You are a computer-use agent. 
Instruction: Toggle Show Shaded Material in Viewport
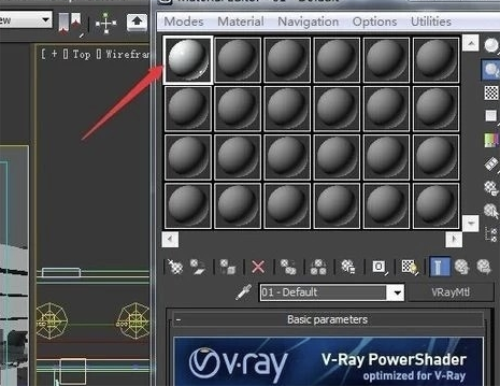click(x=410, y=267)
